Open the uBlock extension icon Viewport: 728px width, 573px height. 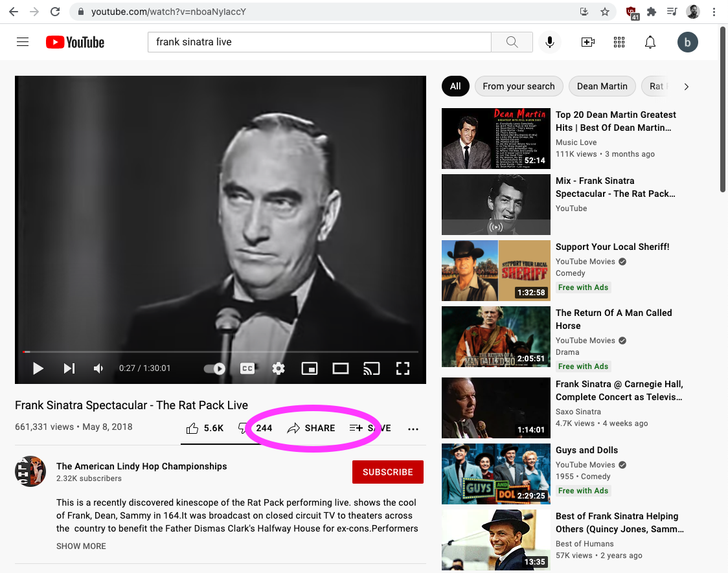(x=632, y=12)
